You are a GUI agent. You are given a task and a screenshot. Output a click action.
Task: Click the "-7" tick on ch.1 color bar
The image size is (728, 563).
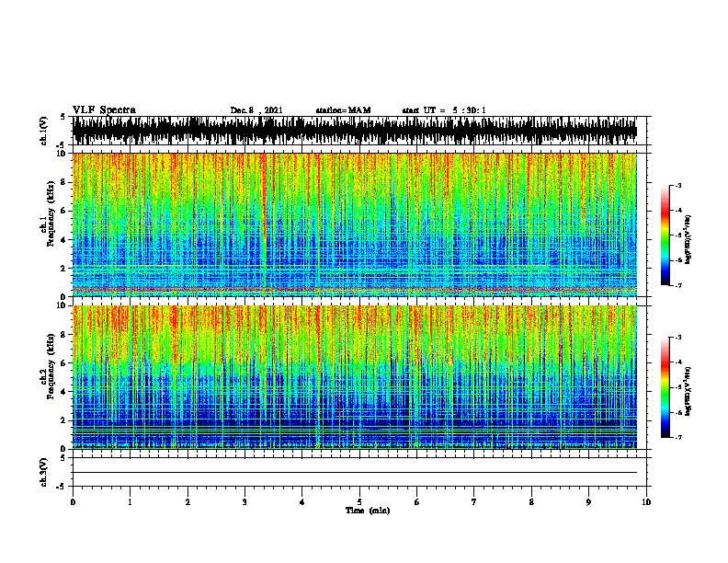678,285
